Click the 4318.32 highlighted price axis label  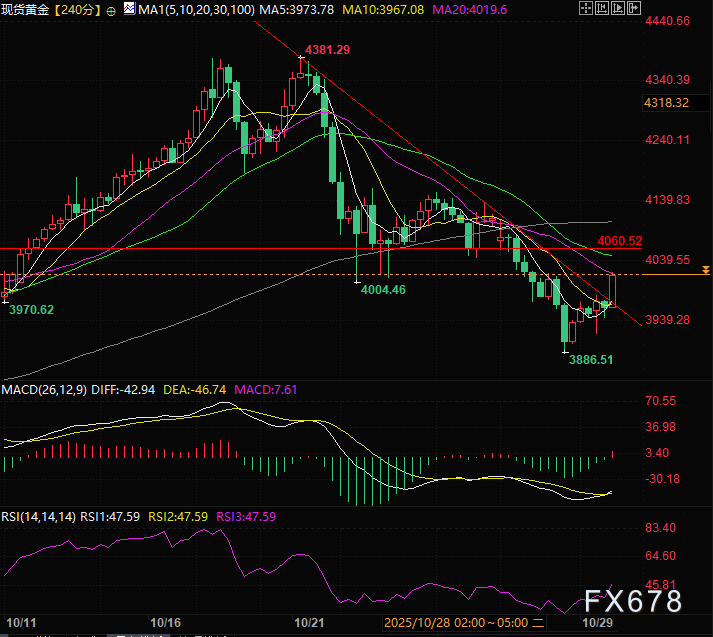(x=666, y=102)
